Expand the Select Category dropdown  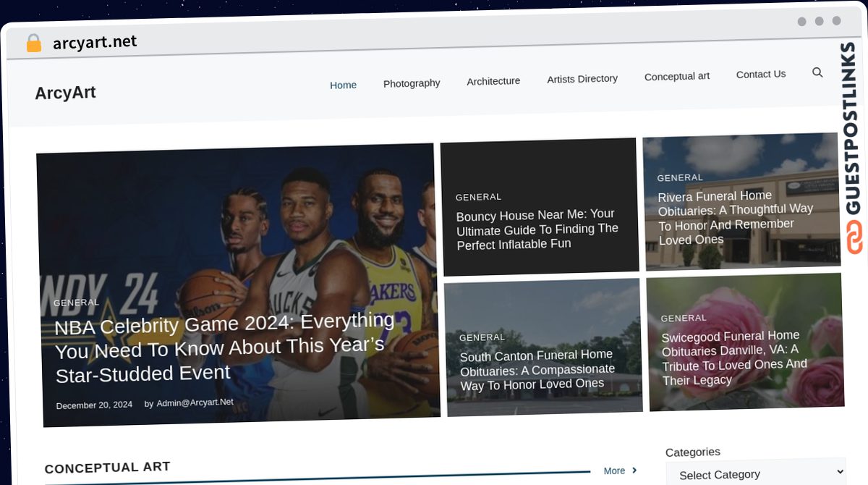tap(756, 473)
